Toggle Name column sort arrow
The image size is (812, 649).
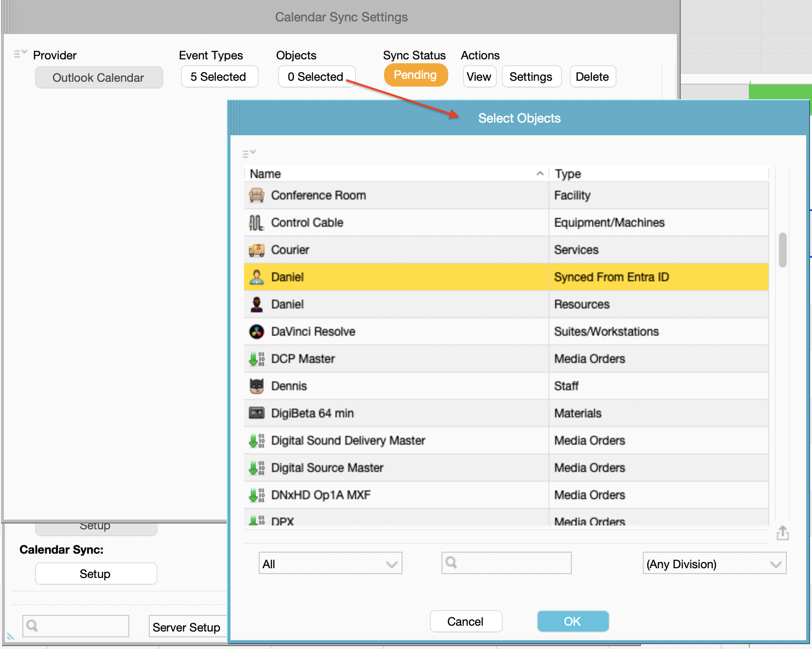coord(540,173)
